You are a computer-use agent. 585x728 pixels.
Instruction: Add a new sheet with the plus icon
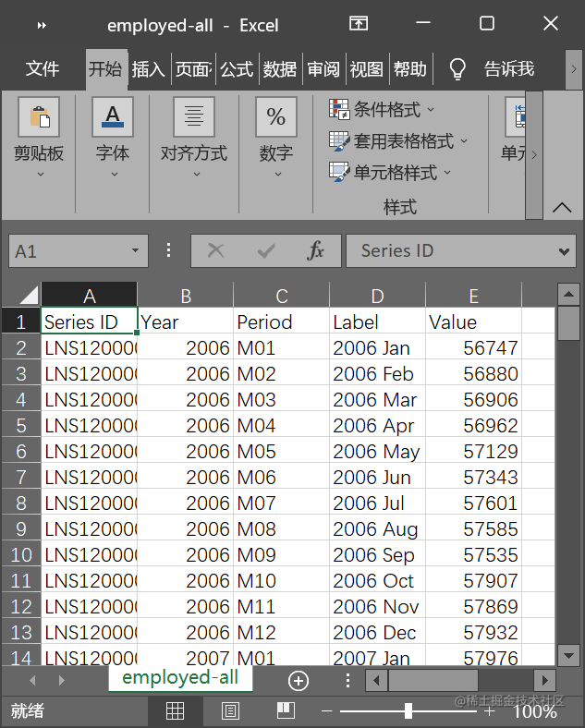(x=299, y=681)
